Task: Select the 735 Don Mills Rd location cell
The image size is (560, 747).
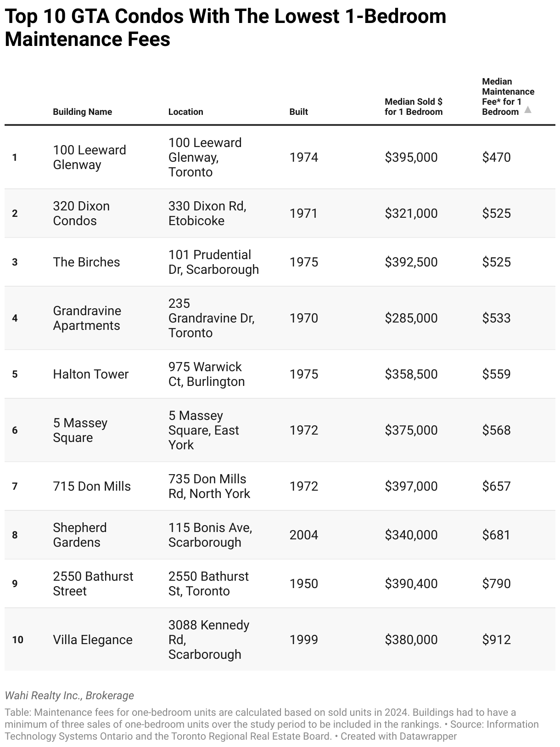Action: pos(209,486)
